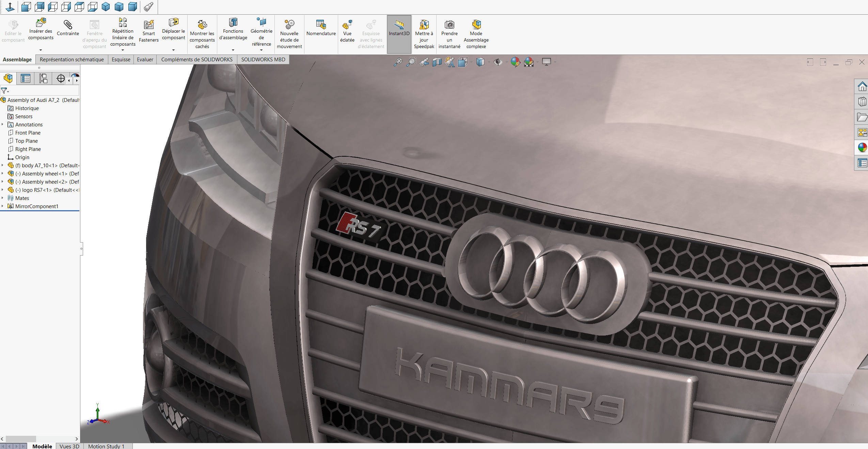Select Dimetric view cube
The width and height of the screenshot is (868, 449).
point(132,6)
